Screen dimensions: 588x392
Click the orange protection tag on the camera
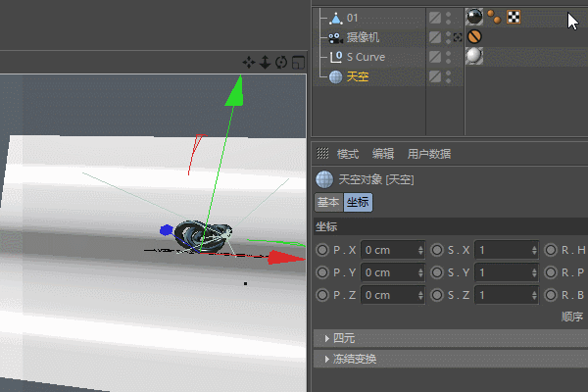click(474, 37)
